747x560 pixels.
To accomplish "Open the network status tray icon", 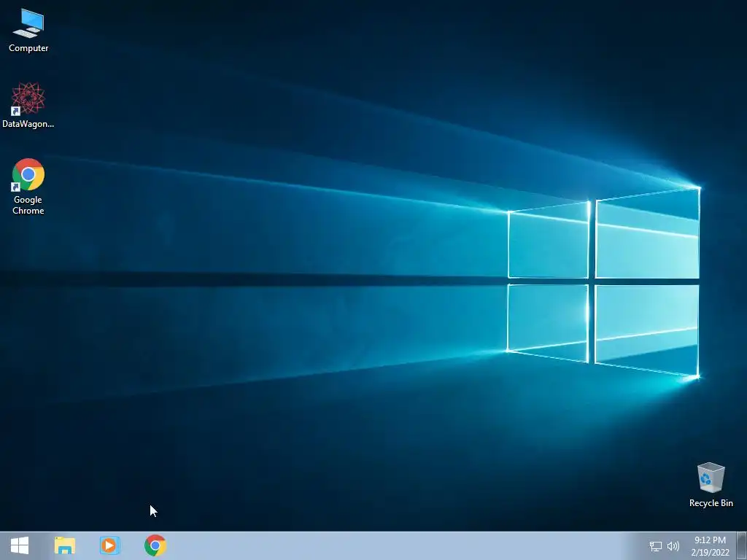I will coord(656,546).
